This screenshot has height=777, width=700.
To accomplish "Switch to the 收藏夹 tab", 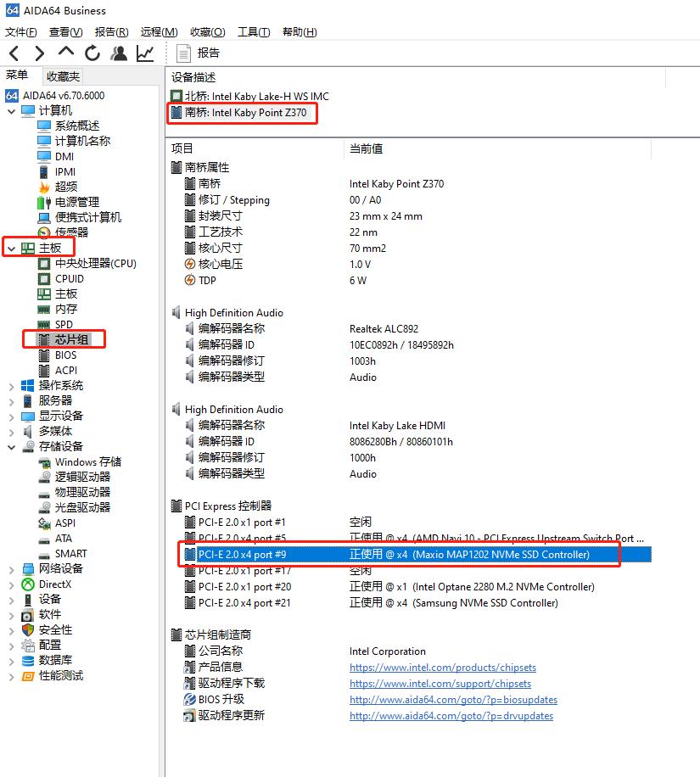I will tap(63, 76).
